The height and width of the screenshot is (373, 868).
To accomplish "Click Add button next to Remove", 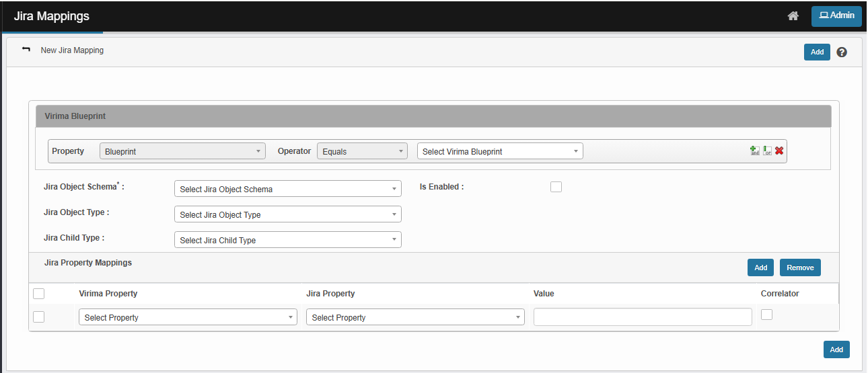I will coord(760,267).
